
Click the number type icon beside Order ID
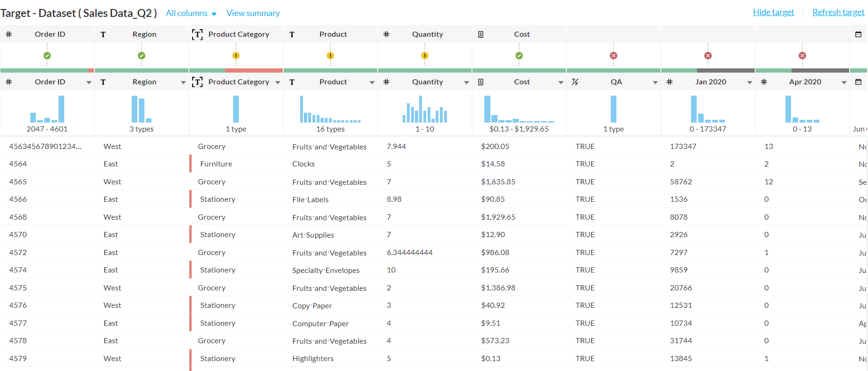click(x=8, y=82)
